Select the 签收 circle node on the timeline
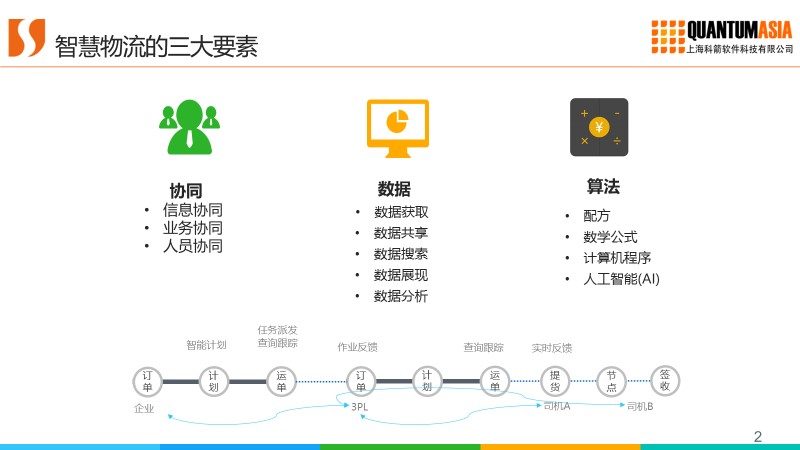The width and height of the screenshot is (800, 450). click(x=665, y=380)
